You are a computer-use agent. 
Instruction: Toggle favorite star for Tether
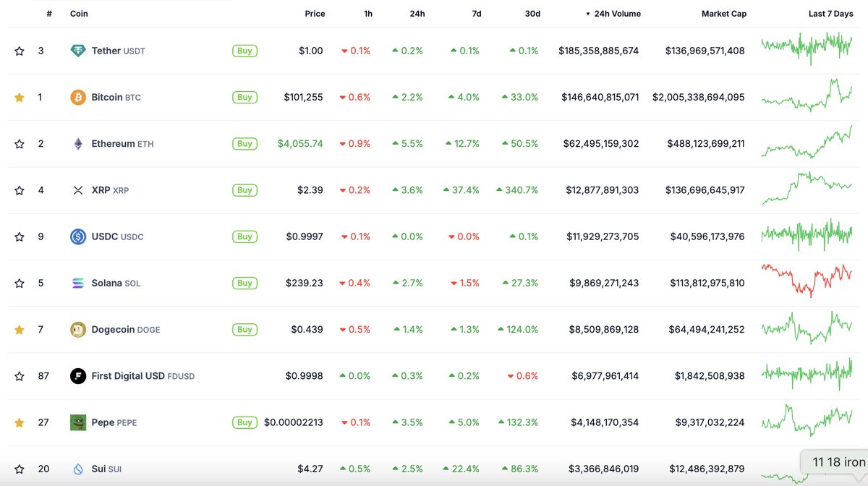(x=20, y=51)
